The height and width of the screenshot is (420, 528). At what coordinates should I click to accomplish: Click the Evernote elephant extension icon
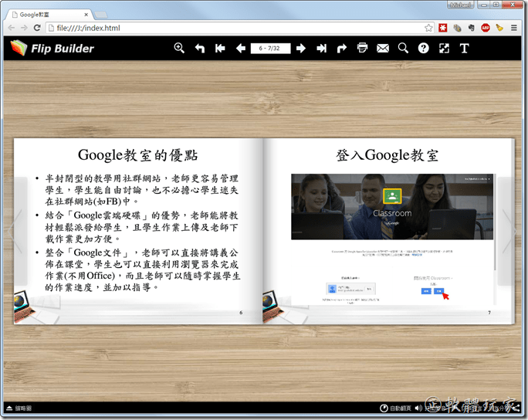click(x=471, y=28)
